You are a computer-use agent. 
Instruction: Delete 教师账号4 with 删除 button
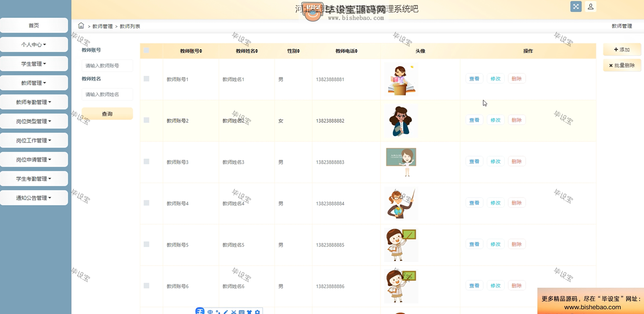coord(517,203)
